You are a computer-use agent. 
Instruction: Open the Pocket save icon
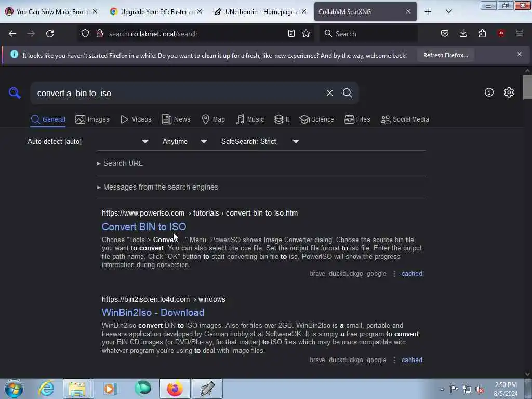[x=445, y=34]
